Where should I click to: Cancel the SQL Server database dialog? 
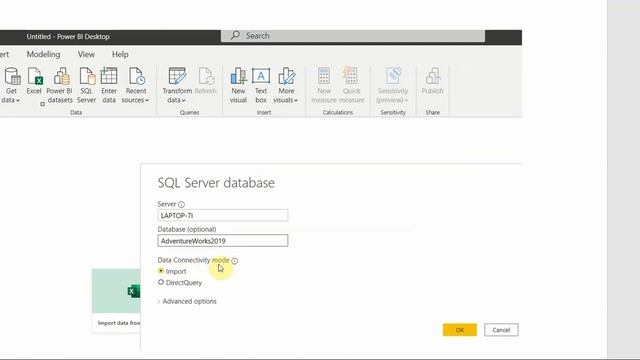(501, 330)
